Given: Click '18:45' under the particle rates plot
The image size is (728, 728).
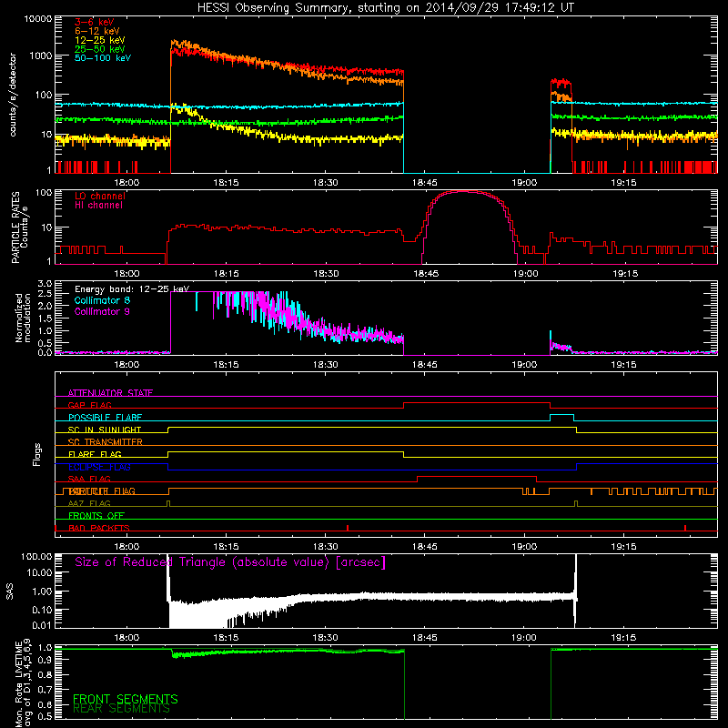Looking at the screenshot, I should (426, 274).
